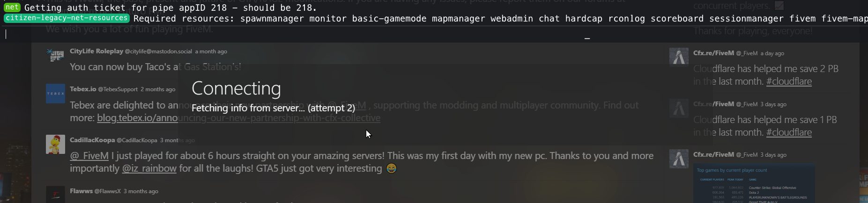Click the CityLife Roleplay avatar icon
Viewport: 868px width, 203px height.
[x=55, y=55]
